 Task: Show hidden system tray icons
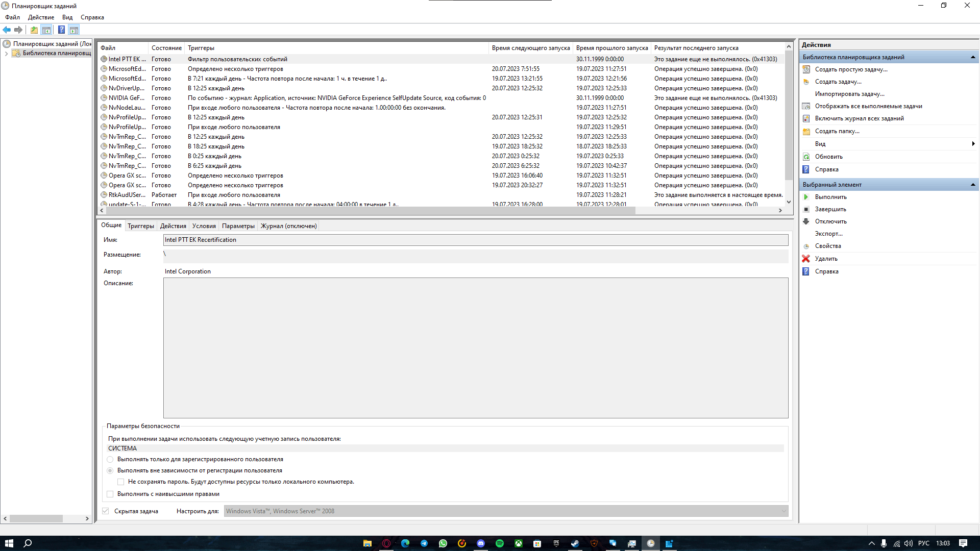pyautogui.click(x=871, y=543)
